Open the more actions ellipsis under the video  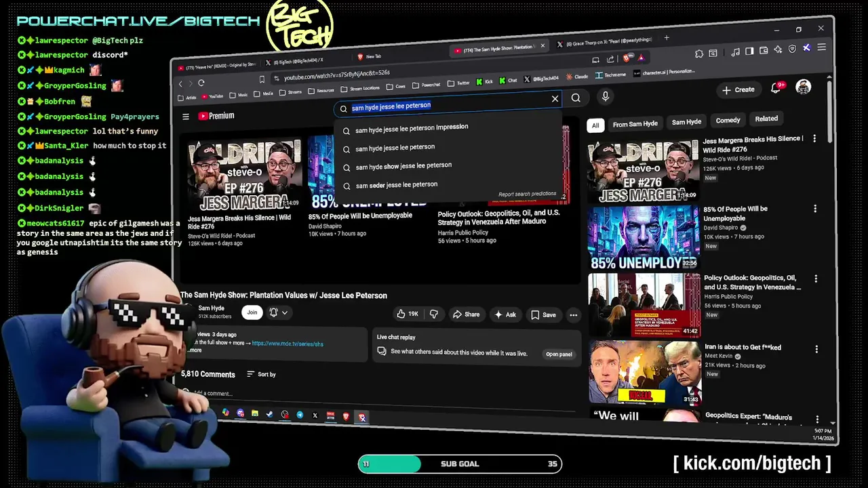point(574,314)
